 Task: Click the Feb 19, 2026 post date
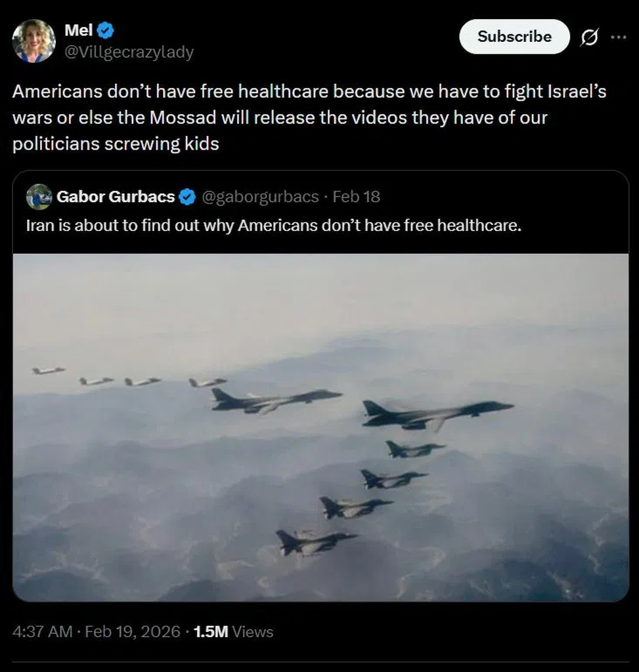pyautogui.click(x=133, y=632)
